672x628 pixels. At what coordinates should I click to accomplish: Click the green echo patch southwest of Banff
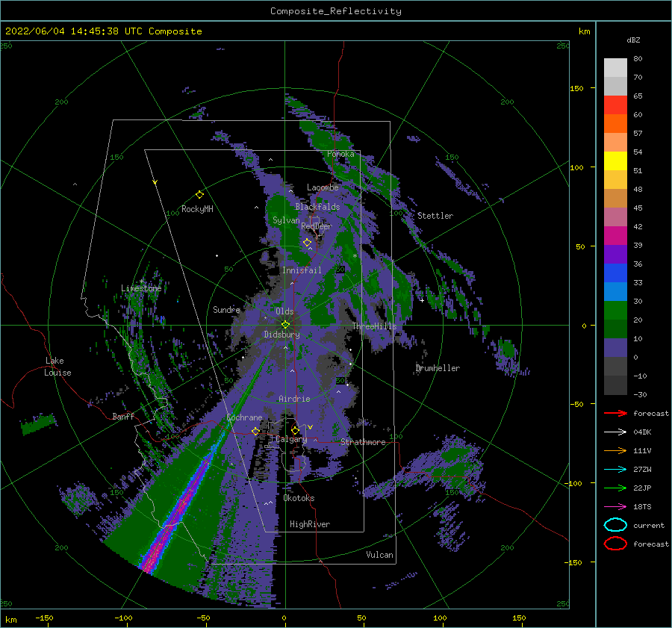(39, 423)
